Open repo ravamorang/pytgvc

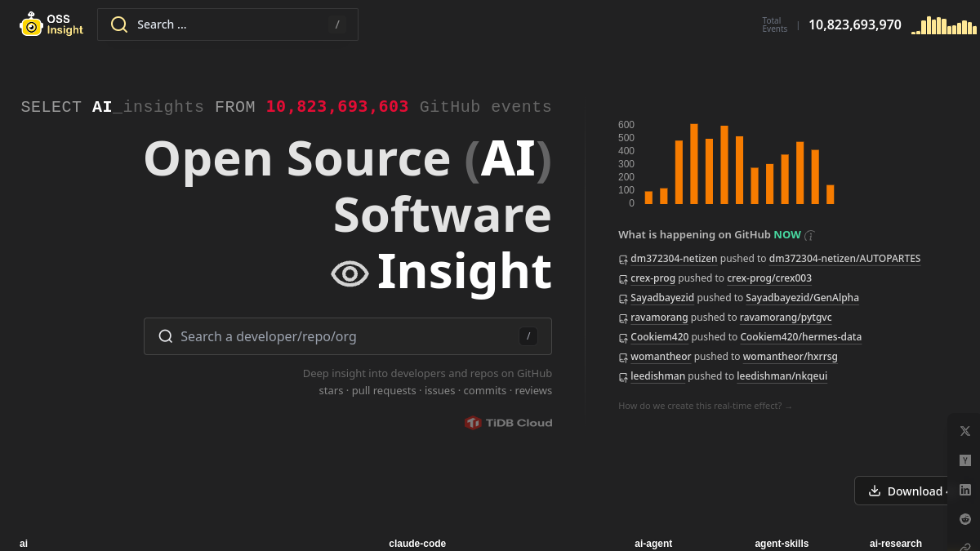click(786, 318)
